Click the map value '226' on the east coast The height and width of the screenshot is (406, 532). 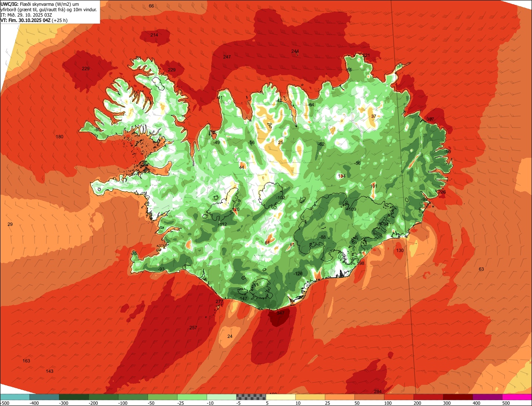coord(442,192)
